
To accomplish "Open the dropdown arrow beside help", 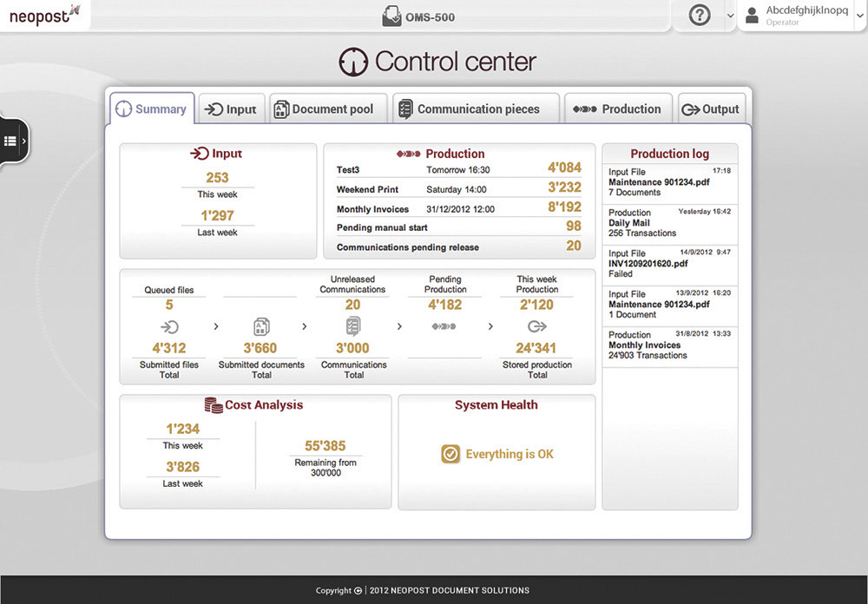I will click(x=730, y=16).
